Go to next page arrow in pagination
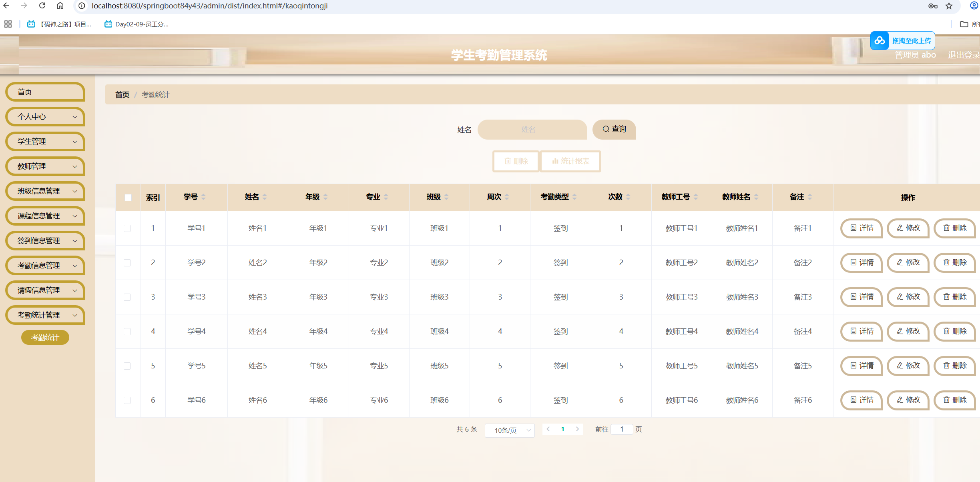The width and height of the screenshot is (980, 482). point(577,429)
